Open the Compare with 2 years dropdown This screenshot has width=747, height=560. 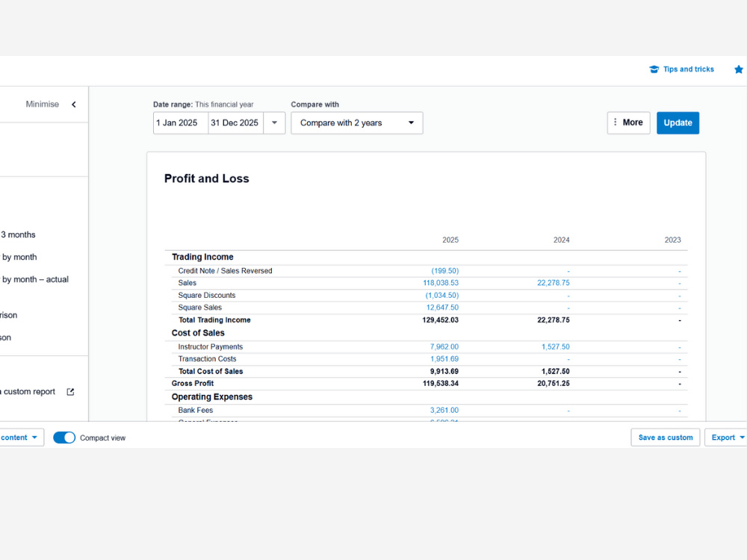point(357,123)
